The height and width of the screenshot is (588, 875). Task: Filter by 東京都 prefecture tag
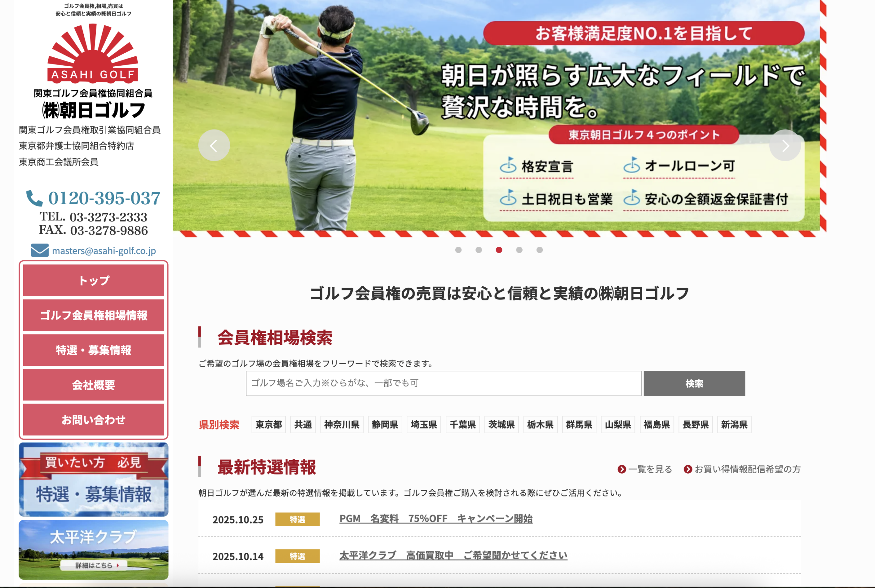pos(268,424)
